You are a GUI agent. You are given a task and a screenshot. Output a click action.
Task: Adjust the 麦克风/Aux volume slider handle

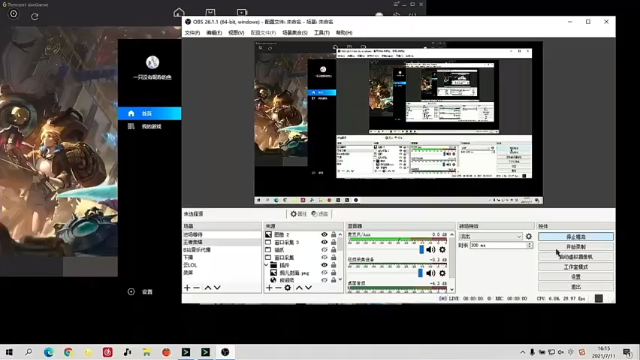(x=422, y=249)
